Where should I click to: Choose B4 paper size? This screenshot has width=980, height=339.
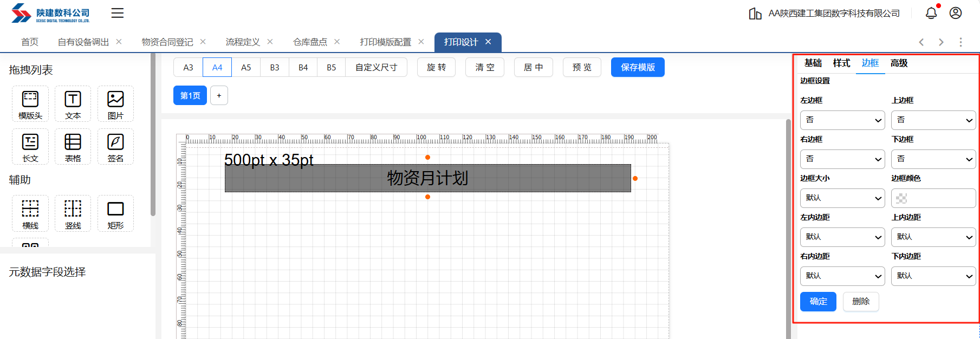(303, 68)
